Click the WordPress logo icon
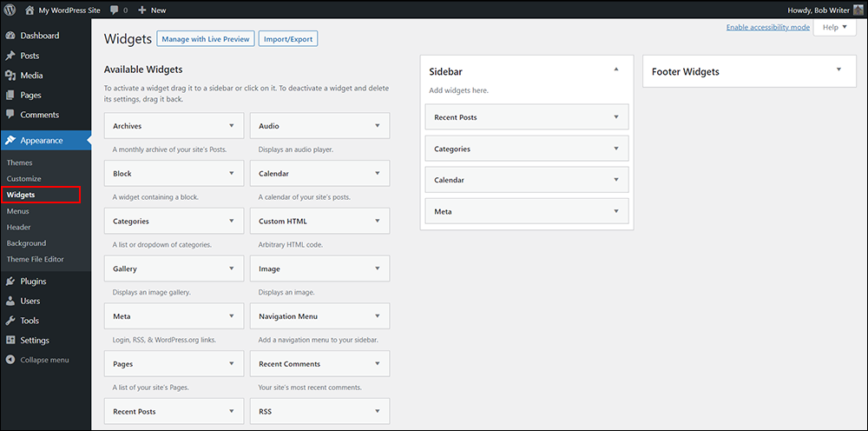 (10, 10)
